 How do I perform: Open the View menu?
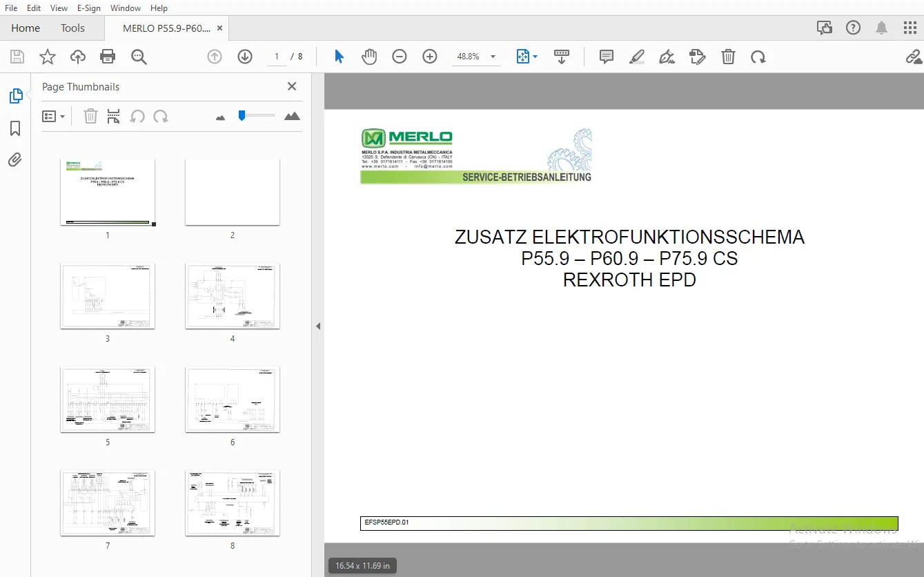coord(59,8)
